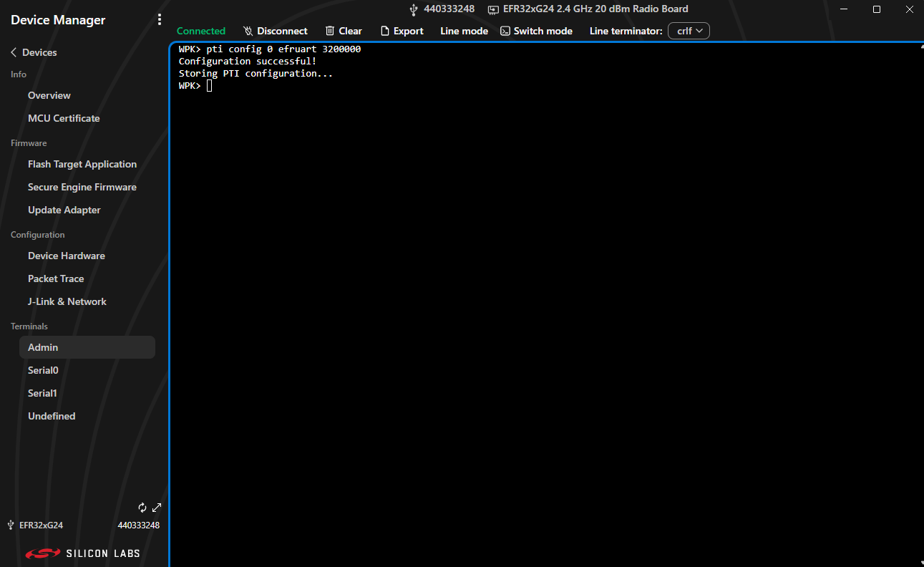Click the refresh devices icon
The width and height of the screenshot is (924, 567).
click(142, 508)
